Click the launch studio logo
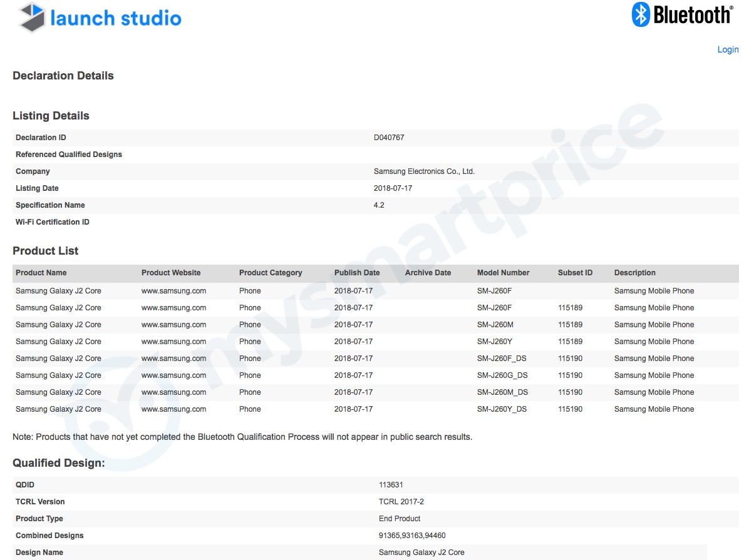 (100, 18)
